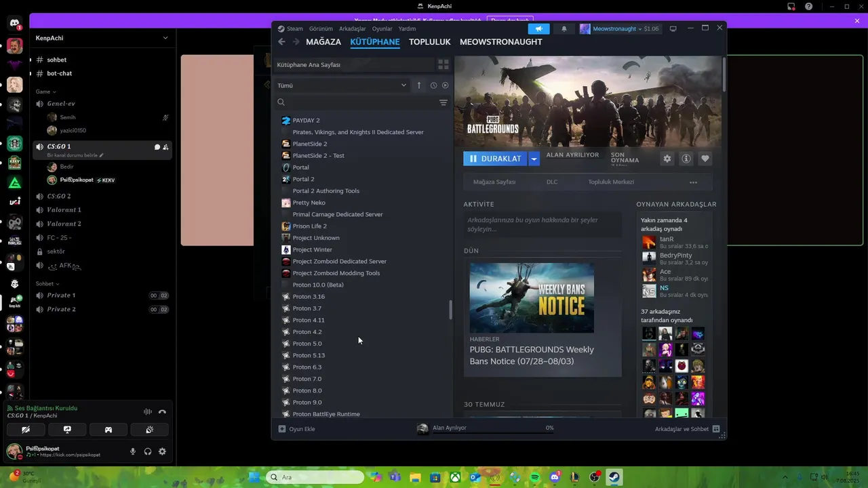Image resolution: width=868 pixels, height=488 pixels.
Task: Open the MEOWSTRONAUGHT profile tab
Action: tap(501, 42)
